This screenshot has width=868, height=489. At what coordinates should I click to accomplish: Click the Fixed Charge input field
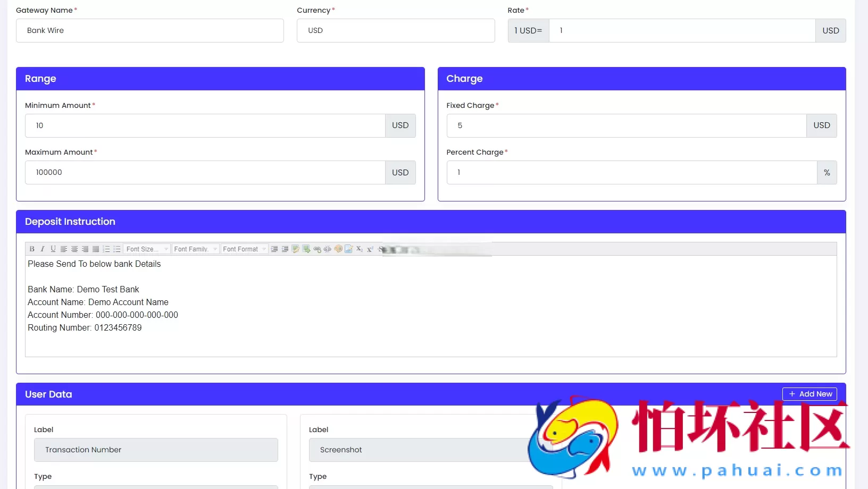coord(626,126)
